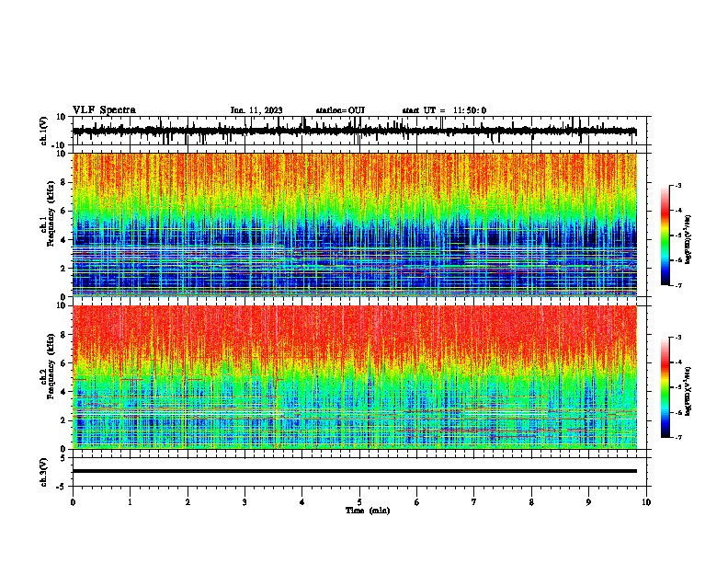Click the ch.3(V) axis label
The image size is (728, 563).
point(44,473)
